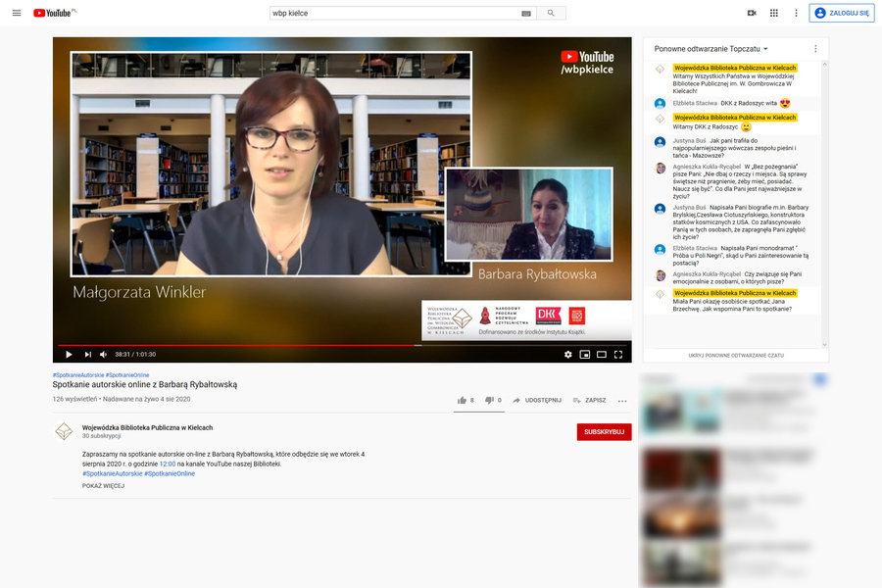Click the YouTube /wbpkielce watermark in video
Image resolution: width=882 pixels, height=588 pixels.
[587, 63]
